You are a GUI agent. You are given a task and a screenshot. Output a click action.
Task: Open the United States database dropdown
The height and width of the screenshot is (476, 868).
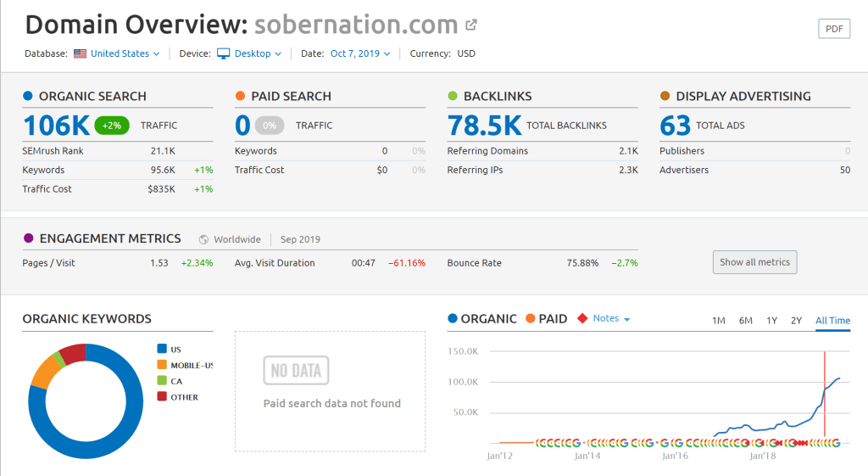[125, 53]
